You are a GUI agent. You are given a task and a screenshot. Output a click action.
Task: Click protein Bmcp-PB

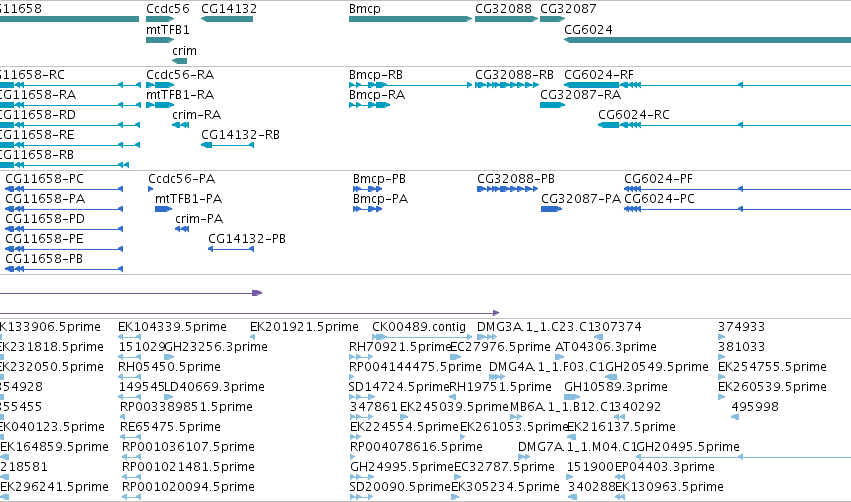379,179
